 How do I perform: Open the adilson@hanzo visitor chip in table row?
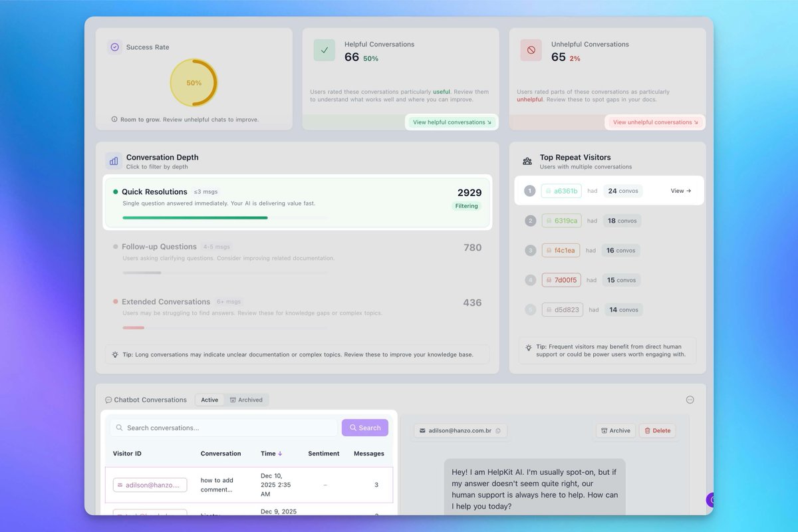click(x=150, y=485)
